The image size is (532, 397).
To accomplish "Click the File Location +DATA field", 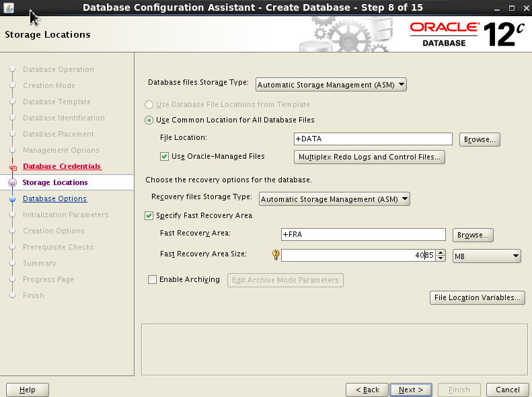I will point(373,139).
